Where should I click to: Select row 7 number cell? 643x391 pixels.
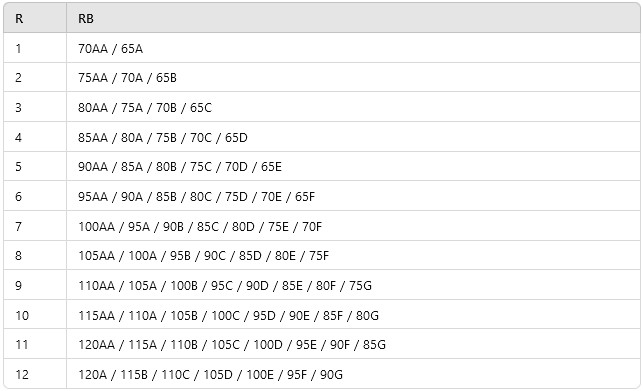[x=35, y=226]
